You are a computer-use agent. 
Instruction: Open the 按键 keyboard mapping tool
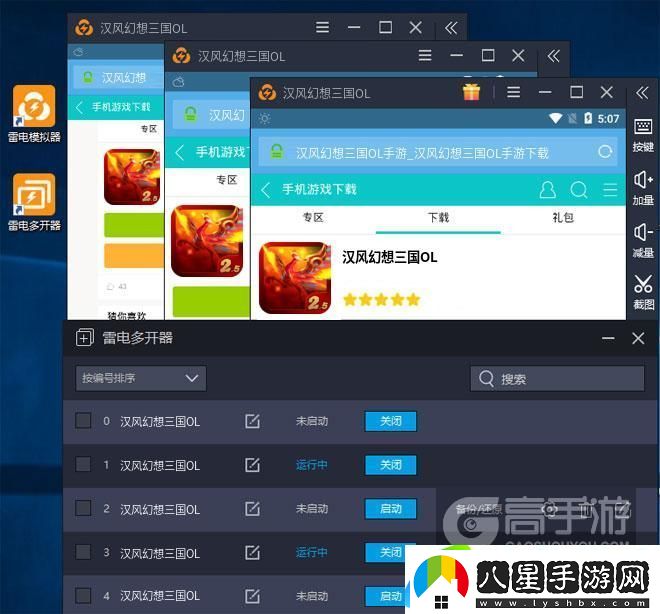tap(643, 135)
